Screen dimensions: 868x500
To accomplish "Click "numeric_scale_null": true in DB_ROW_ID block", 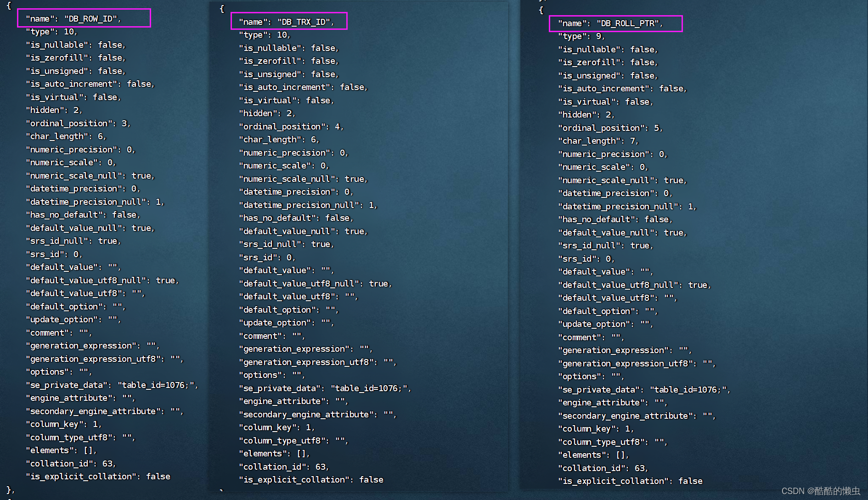I will pos(90,176).
